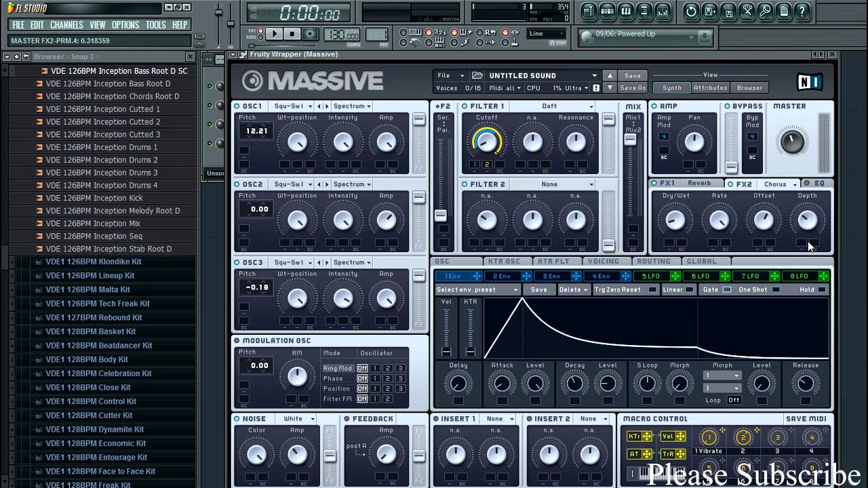Open the Massive preset folder icon

pos(477,75)
